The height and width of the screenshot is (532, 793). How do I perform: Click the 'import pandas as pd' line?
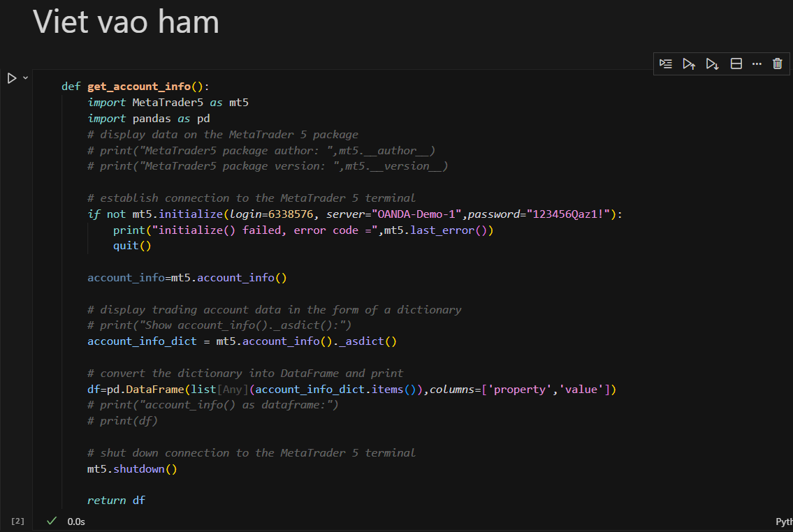pyautogui.click(x=148, y=119)
